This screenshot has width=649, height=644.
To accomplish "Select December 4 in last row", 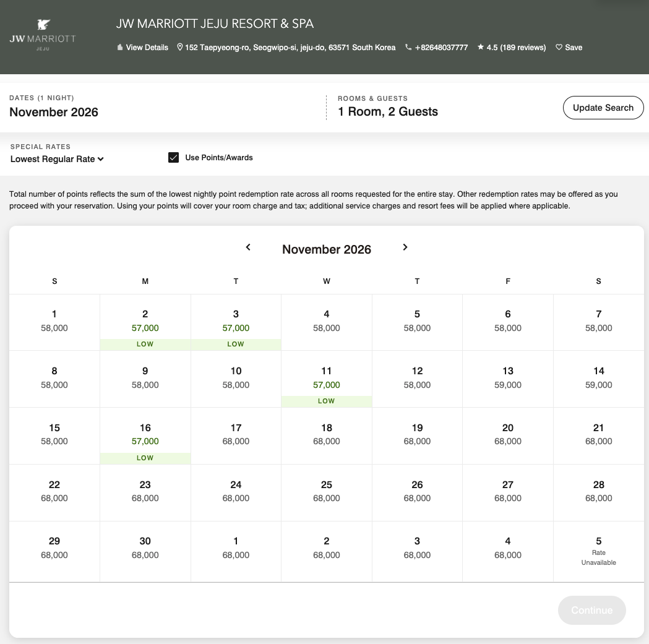I will 508,551.
